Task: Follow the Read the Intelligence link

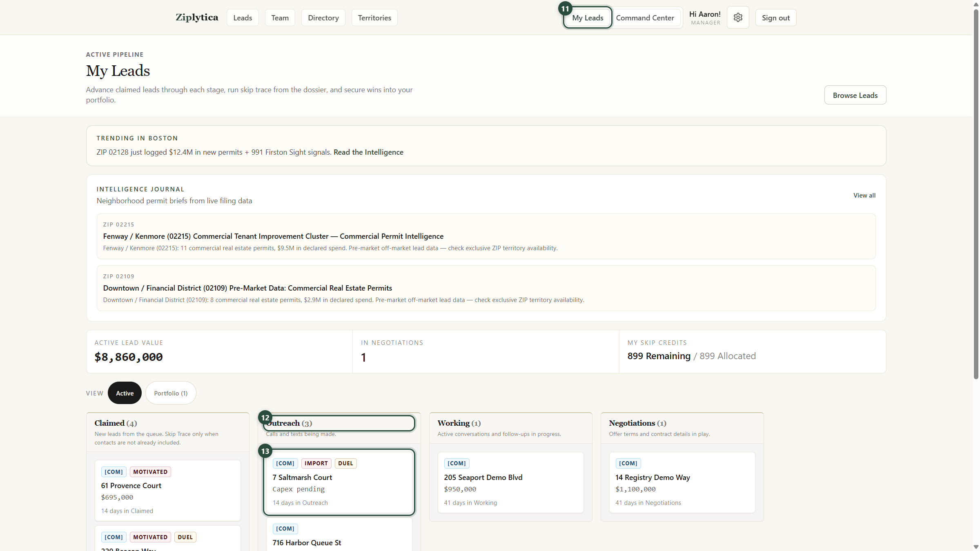Action: (x=368, y=152)
